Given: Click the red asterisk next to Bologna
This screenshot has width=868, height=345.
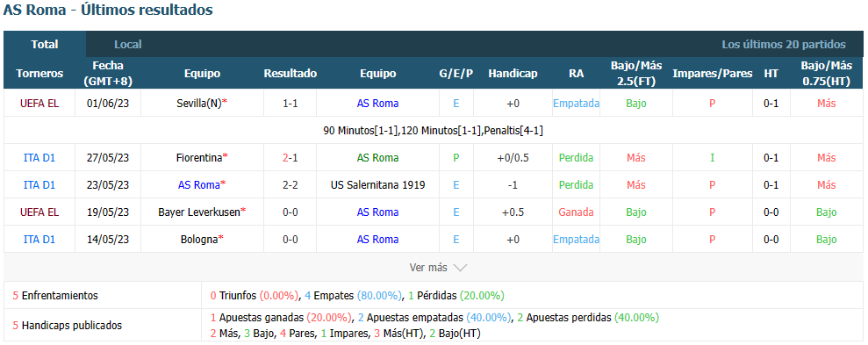Looking at the screenshot, I should coord(221,238).
